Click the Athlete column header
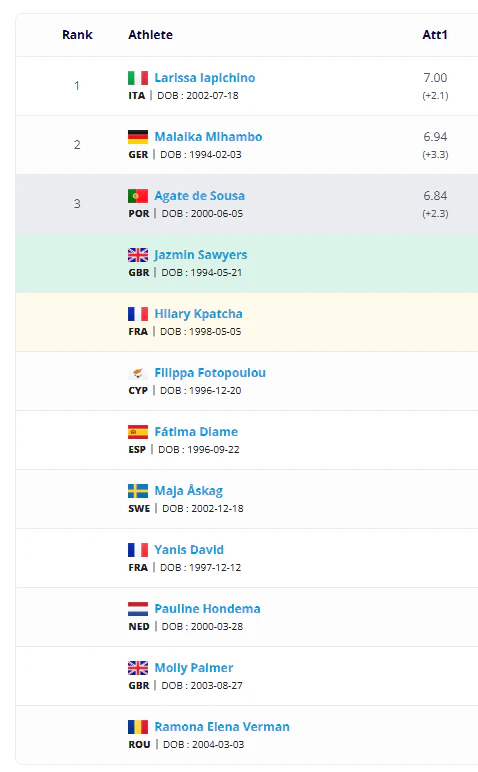The image size is (478, 772). coord(151,35)
